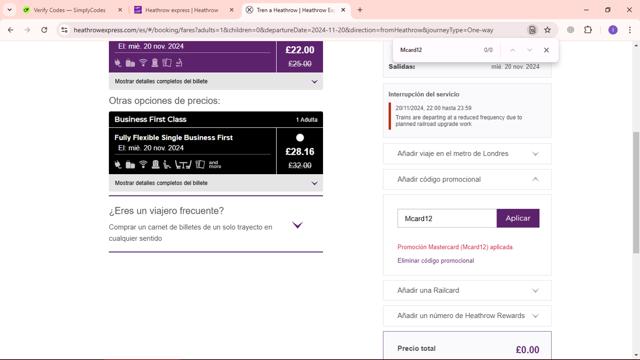Click the Business First Class header
640x360 pixels.
point(216,119)
